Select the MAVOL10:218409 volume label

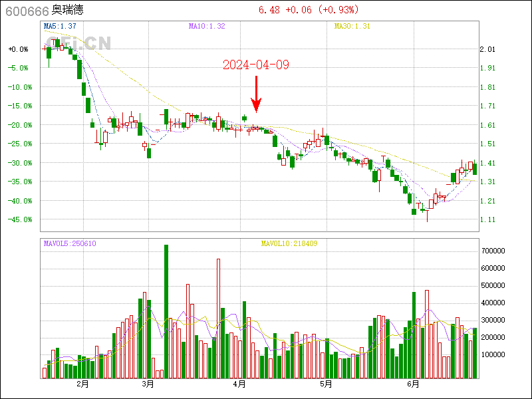pyautogui.click(x=289, y=243)
